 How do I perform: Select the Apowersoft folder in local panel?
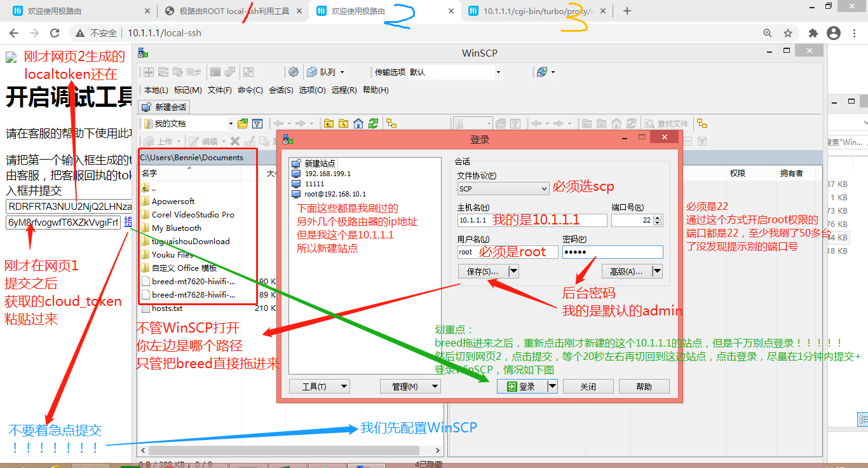click(168, 201)
